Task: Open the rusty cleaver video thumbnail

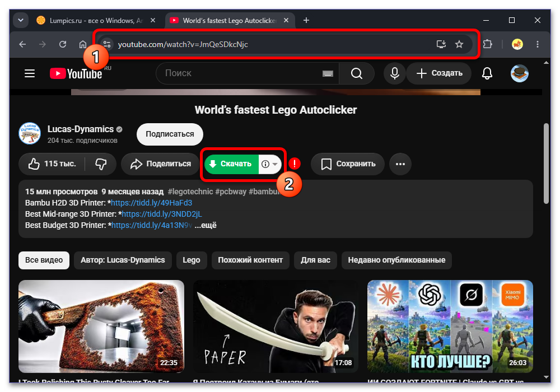Action: pos(101,326)
